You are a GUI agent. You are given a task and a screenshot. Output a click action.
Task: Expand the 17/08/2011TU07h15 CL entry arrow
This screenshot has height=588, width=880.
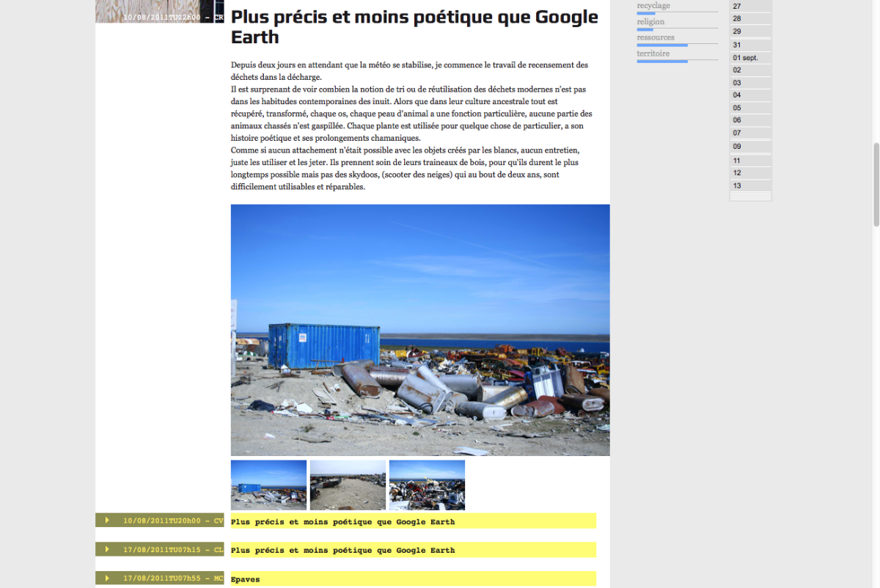point(107,549)
